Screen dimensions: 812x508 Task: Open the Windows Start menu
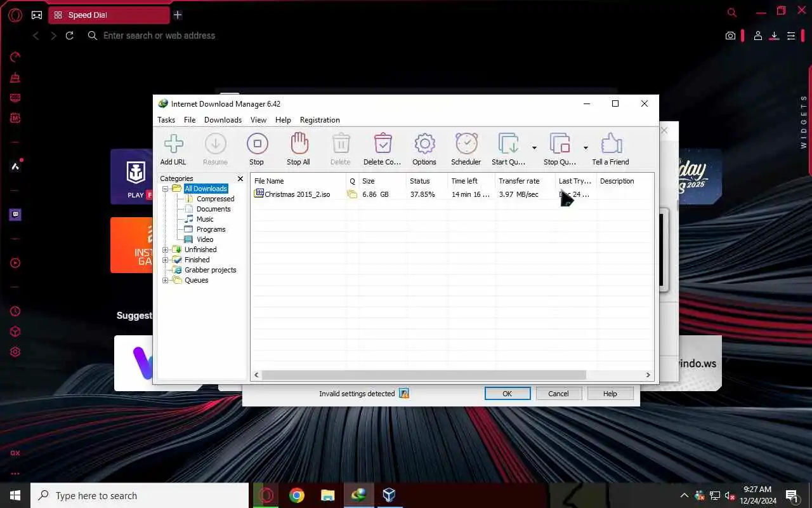pos(15,495)
